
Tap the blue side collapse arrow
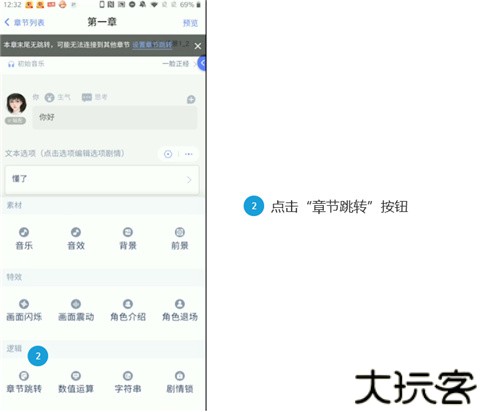pos(202,63)
